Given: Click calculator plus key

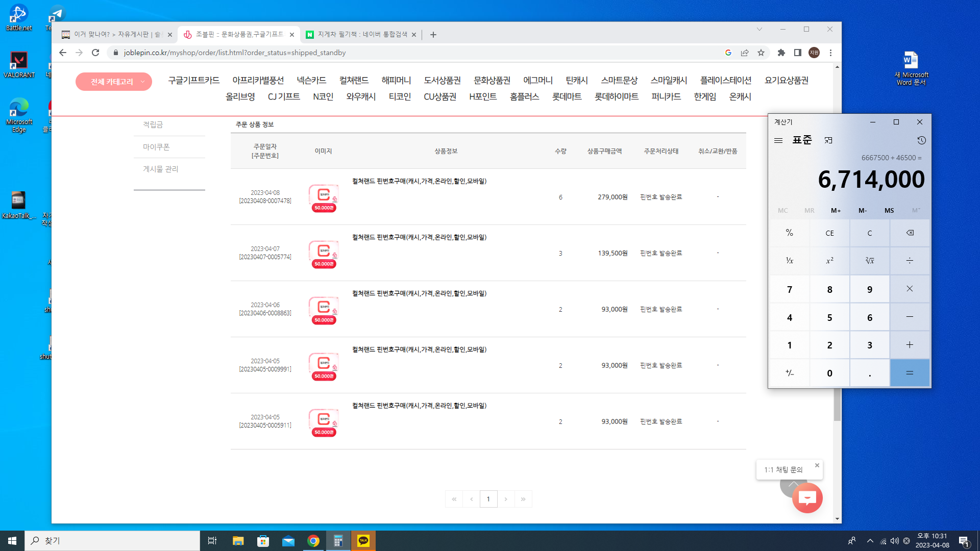Looking at the screenshot, I should pos(910,345).
